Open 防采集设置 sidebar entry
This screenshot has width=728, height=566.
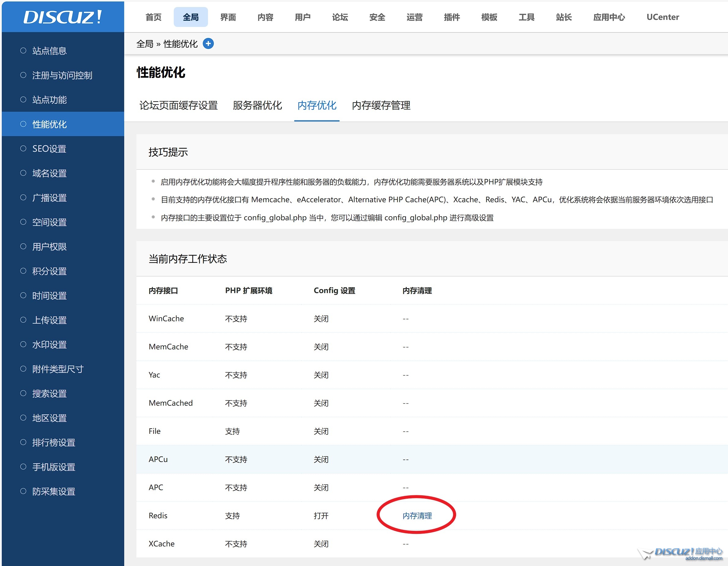pyautogui.click(x=53, y=491)
